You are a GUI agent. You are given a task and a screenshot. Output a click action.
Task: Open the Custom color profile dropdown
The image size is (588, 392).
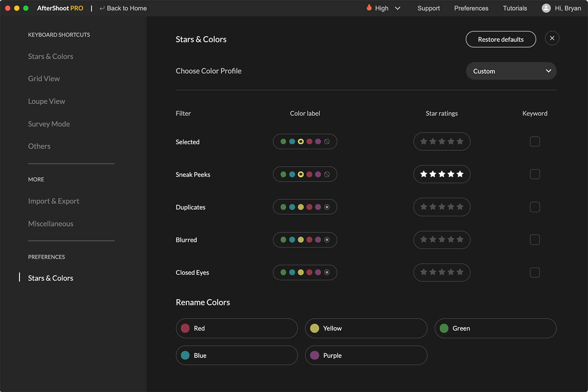coord(511,71)
